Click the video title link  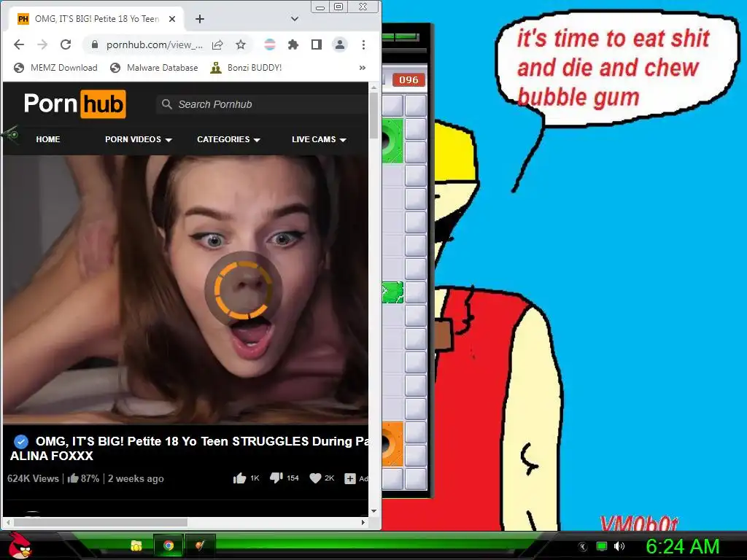(190, 448)
